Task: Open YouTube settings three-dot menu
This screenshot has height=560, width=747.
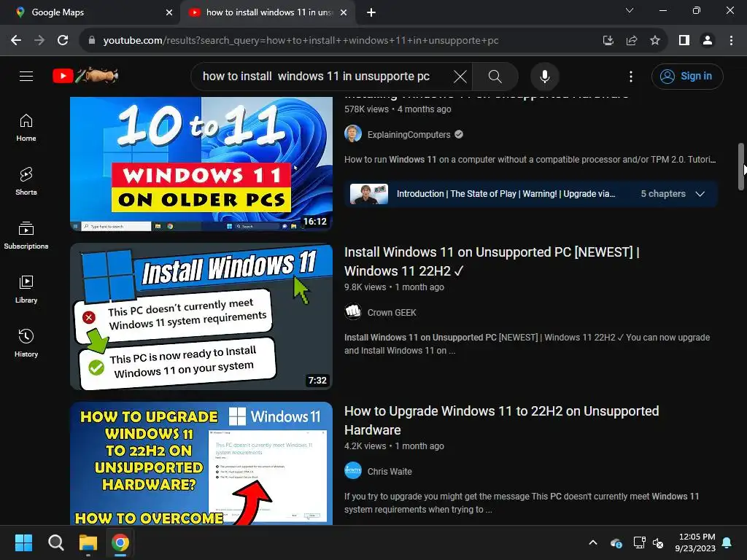Action: (631, 76)
